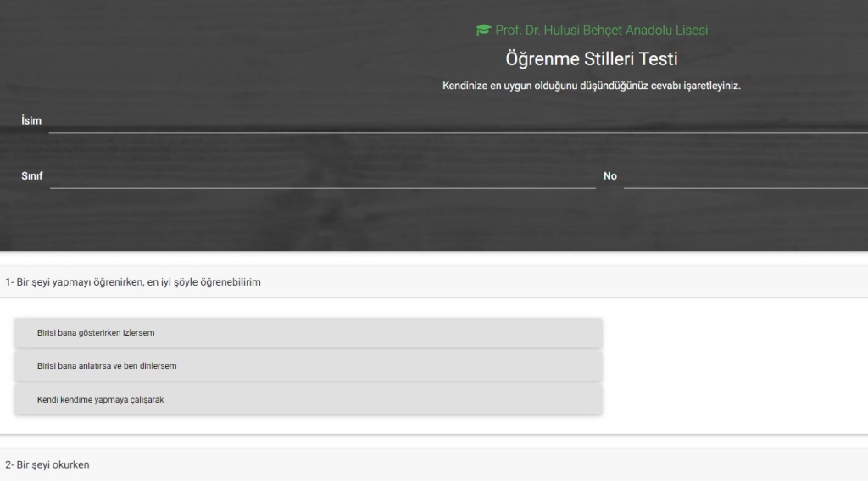The width and height of the screenshot is (868, 489).
Task: Click dark header banner below the Sınıf field
Action: tap(339, 220)
